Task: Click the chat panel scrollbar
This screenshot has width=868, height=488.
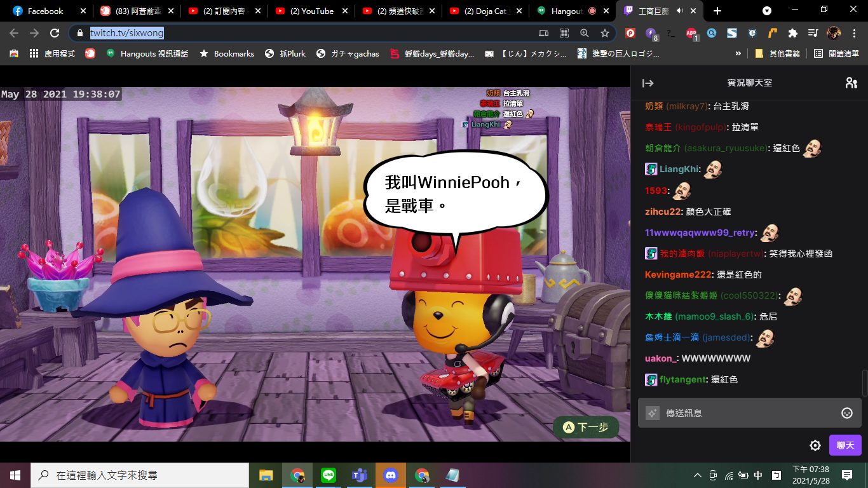Action: click(x=864, y=383)
